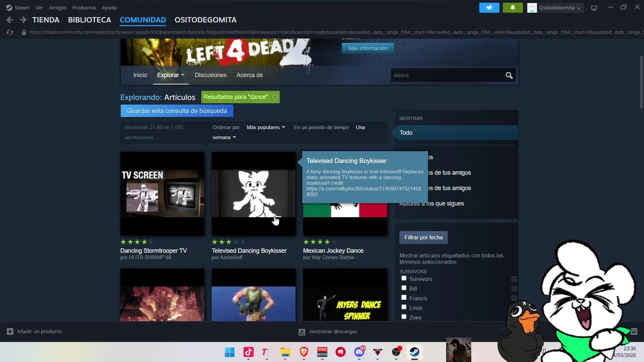Go back with the left arrow
Image resolution: width=644 pixels, height=362 pixels.
tap(10, 20)
